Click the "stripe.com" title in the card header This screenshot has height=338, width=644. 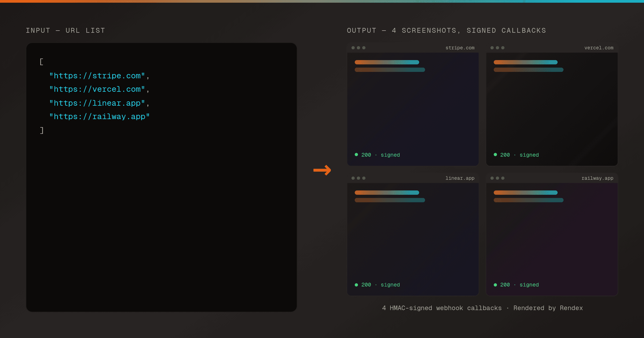(460, 48)
